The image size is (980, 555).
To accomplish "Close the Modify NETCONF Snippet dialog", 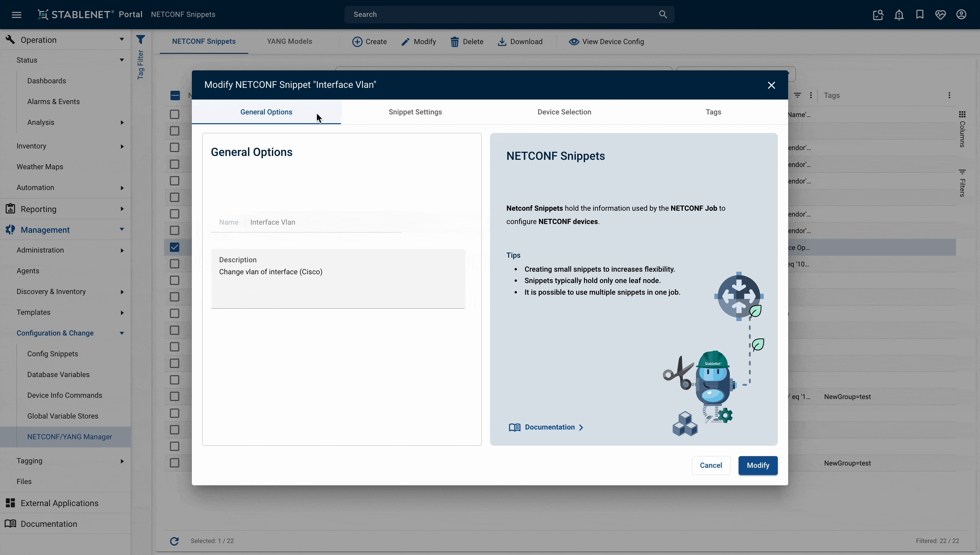I will pos(771,85).
